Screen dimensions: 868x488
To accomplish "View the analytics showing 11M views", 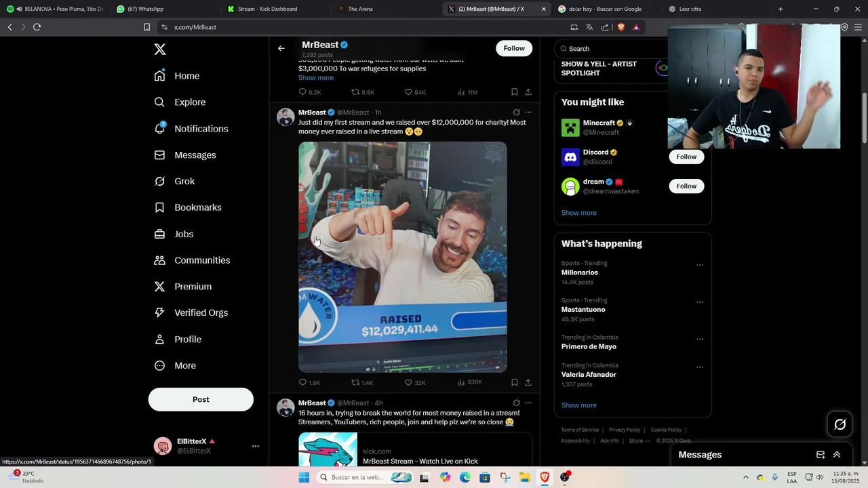I will point(468,91).
